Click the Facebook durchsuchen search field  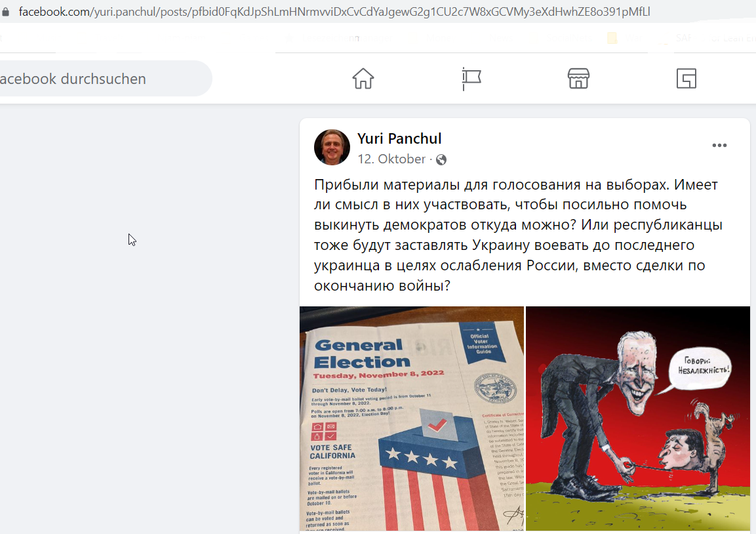(104, 79)
